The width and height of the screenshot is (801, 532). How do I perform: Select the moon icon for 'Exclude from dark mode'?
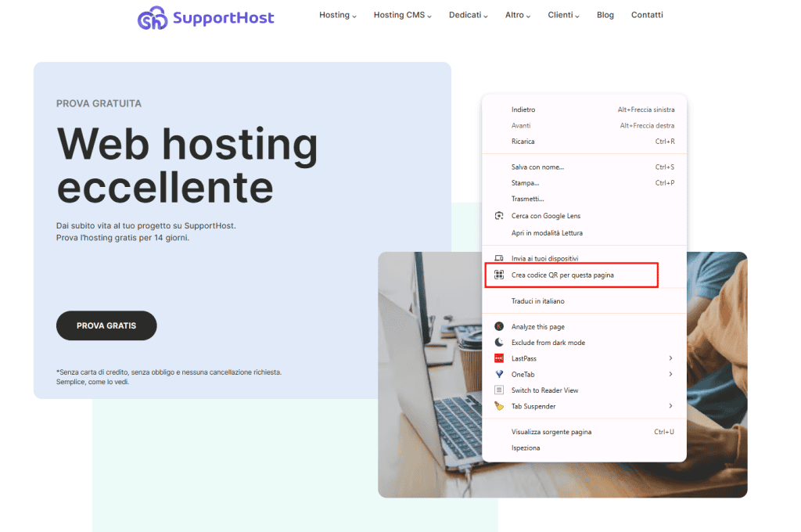pos(500,342)
